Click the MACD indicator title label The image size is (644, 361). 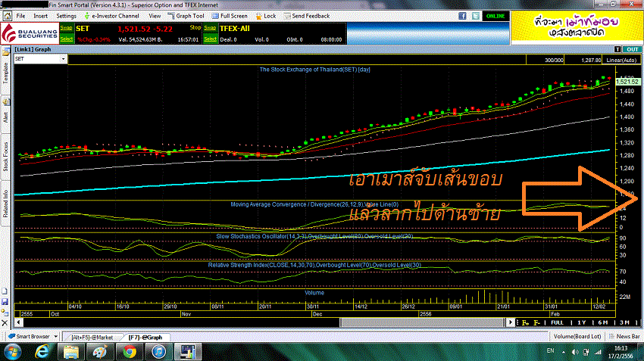[x=314, y=204]
